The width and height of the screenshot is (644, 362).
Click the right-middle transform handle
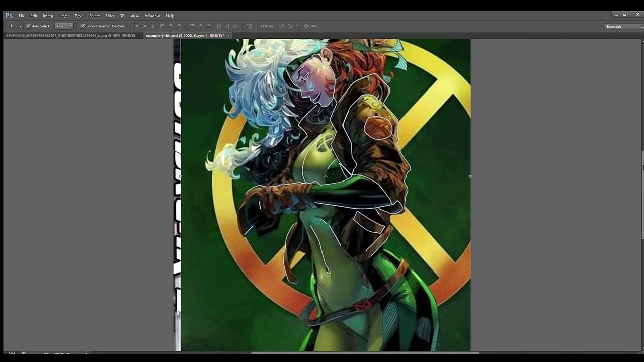pyautogui.click(x=470, y=176)
